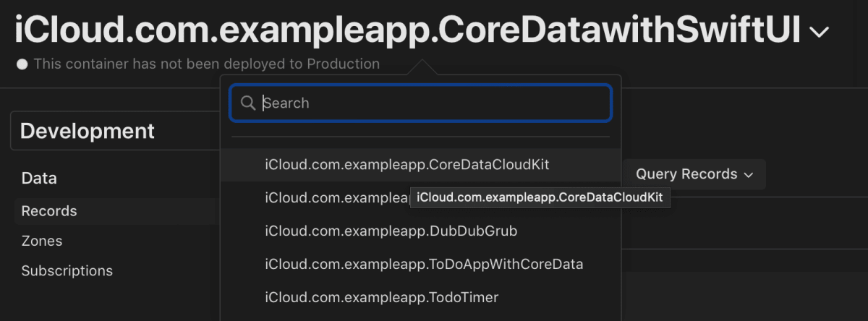Go to Zones in the sidebar
The image size is (868, 321).
[x=42, y=241]
